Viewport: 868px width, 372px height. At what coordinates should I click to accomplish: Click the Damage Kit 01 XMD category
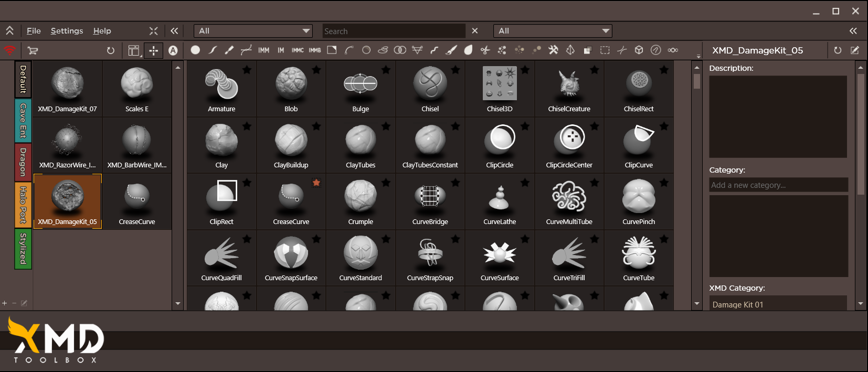pyautogui.click(x=778, y=304)
